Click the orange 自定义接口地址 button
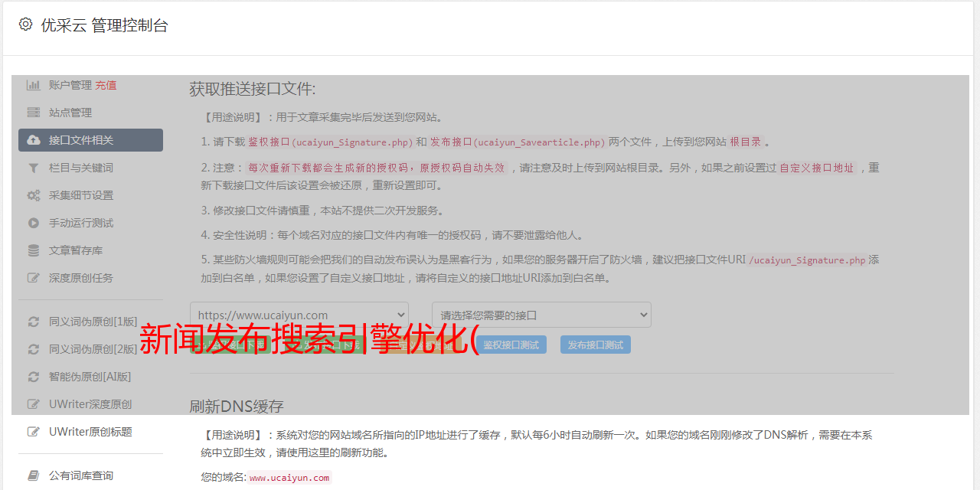This screenshot has height=490, width=980. (x=421, y=345)
